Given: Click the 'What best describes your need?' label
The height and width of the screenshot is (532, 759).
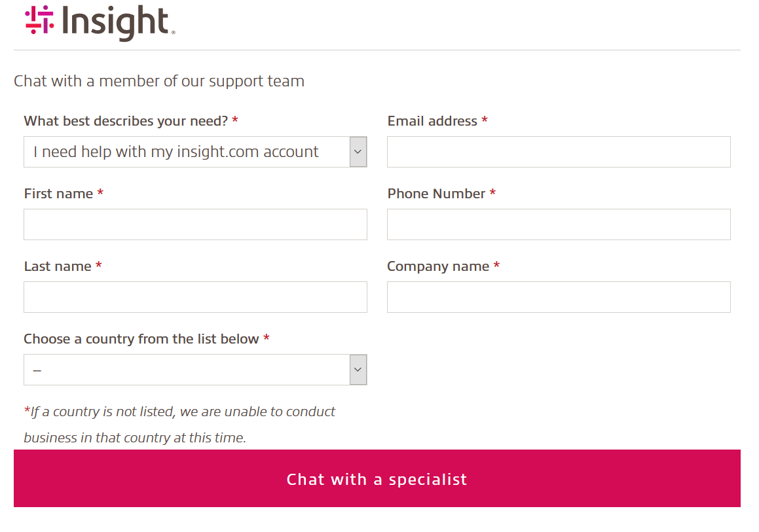Looking at the screenshot, I should tap(126, 121).
